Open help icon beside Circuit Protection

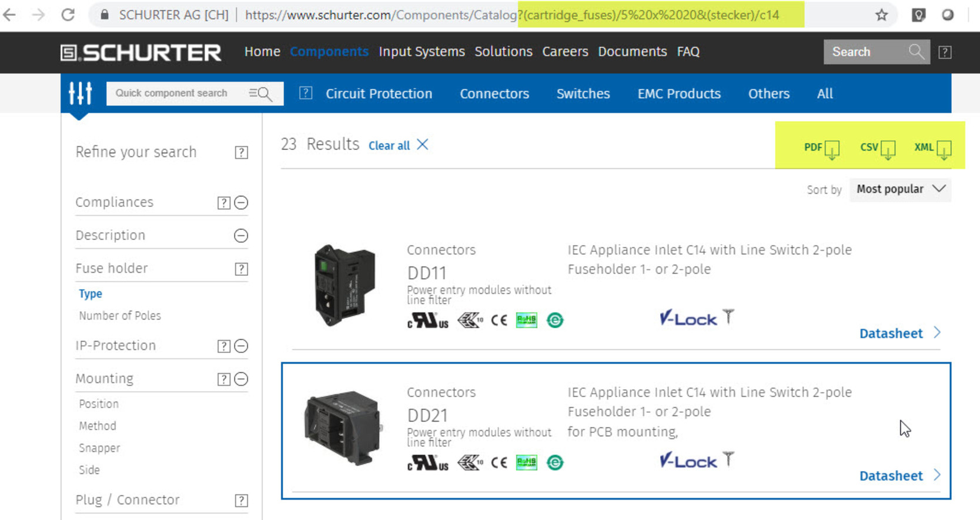(306, 93)
